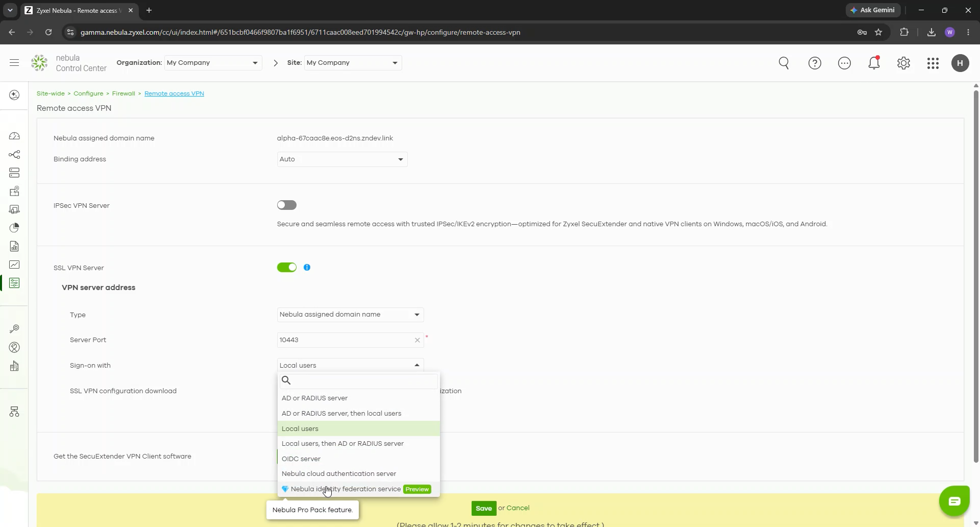Click the Remote access VPN breadcrumb link
The image size is (980, 527).
click(174, 93)
